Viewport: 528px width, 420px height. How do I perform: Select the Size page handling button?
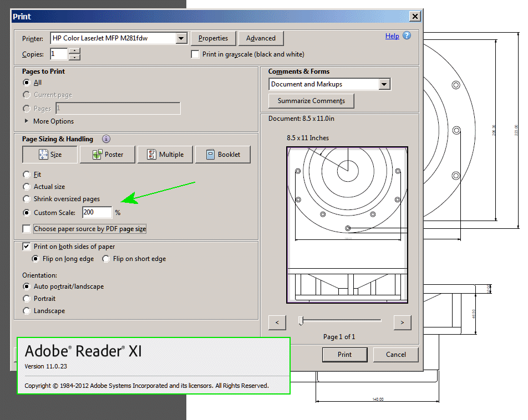[x=50, y=155]
